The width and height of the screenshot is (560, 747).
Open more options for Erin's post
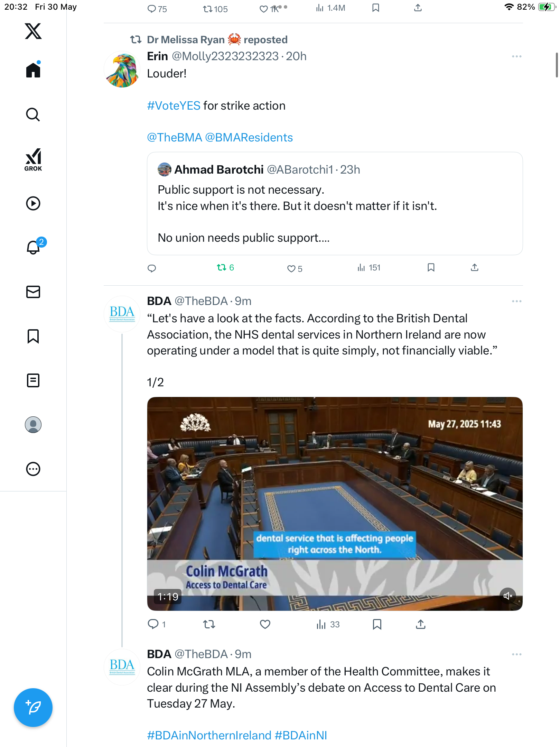pyautogui.click(x=516, y=56)
